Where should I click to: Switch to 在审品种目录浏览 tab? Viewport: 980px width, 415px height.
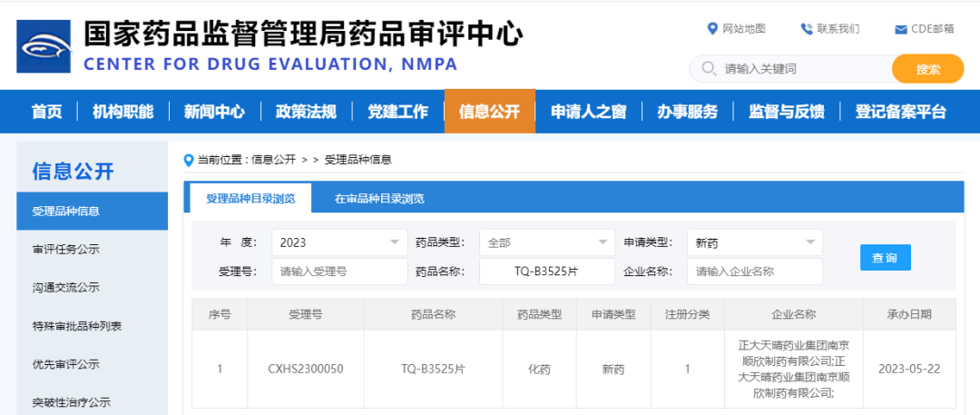click(379, 198)
